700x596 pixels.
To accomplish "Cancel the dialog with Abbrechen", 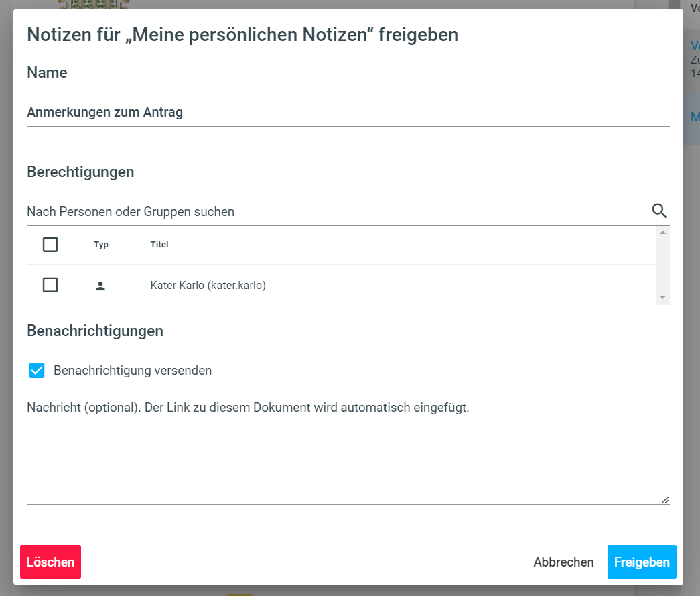I will point(563,562).
